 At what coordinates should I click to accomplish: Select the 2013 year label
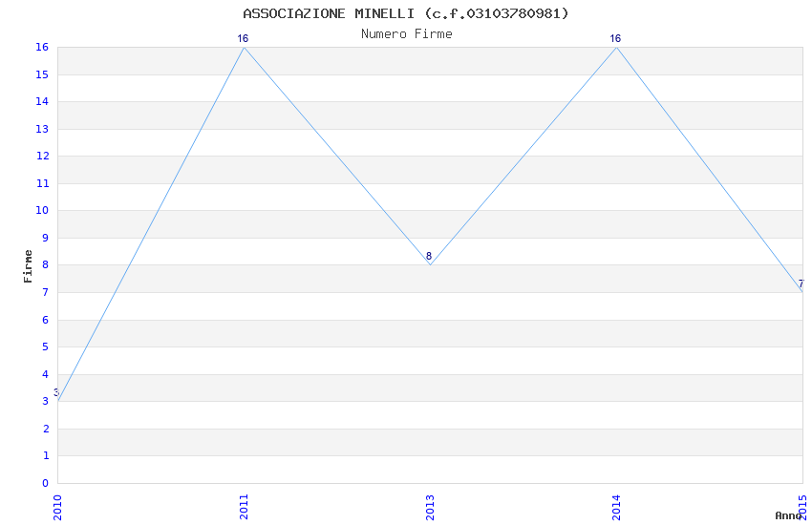430,507
